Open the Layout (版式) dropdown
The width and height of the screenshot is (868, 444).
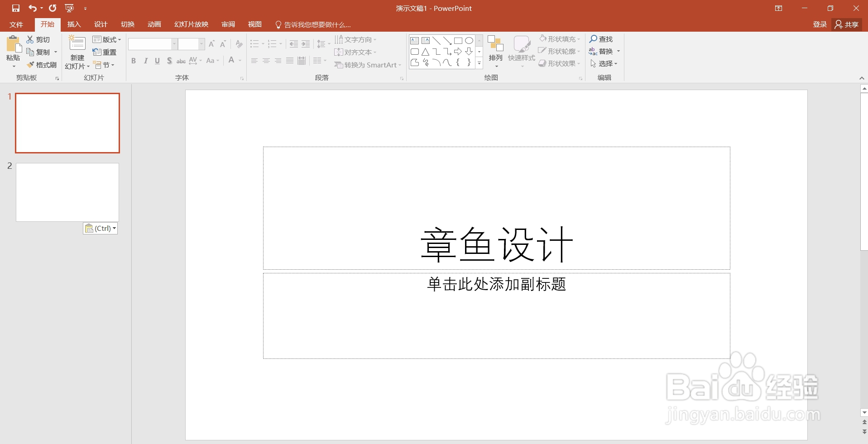(107, 39)
